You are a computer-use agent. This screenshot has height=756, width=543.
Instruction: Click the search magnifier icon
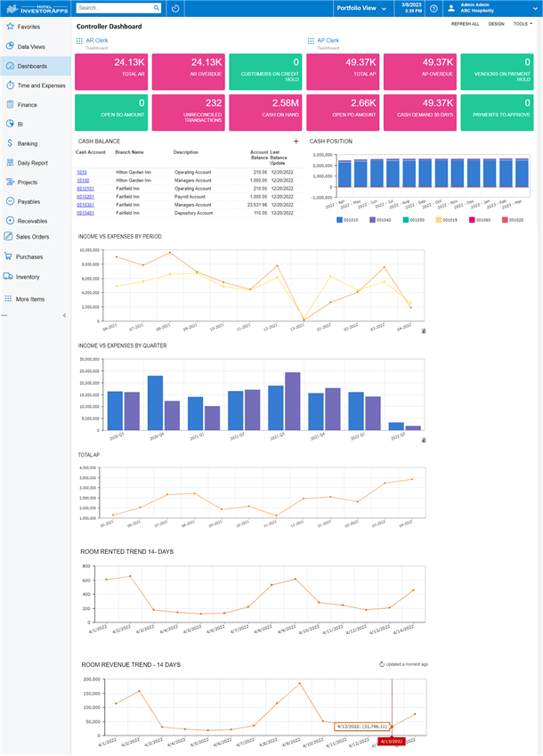tap(157, 8)
